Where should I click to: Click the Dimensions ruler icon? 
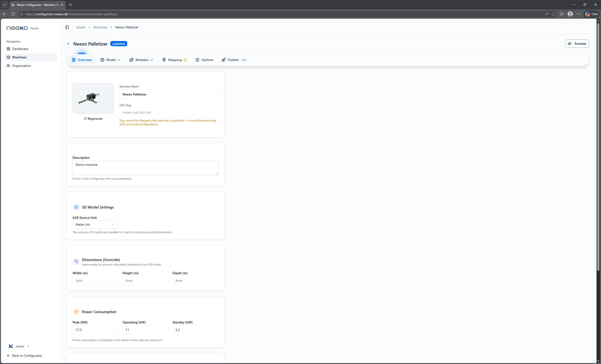click(x=76, y=262)
